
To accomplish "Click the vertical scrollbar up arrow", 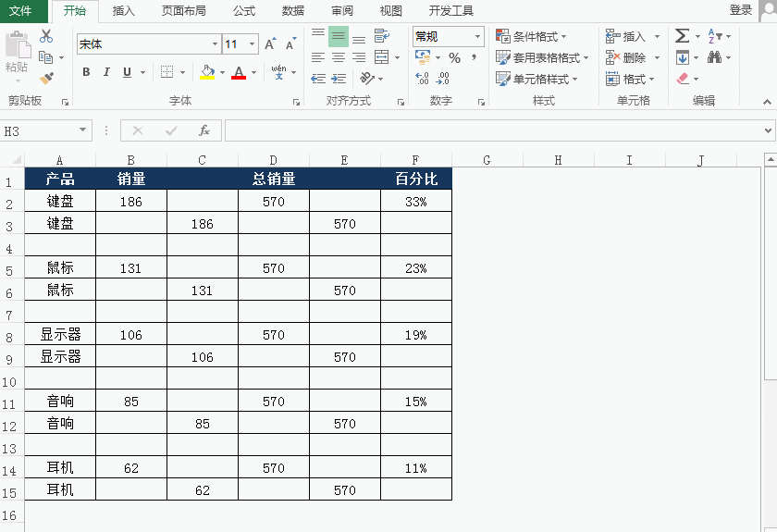I will 771,160.
